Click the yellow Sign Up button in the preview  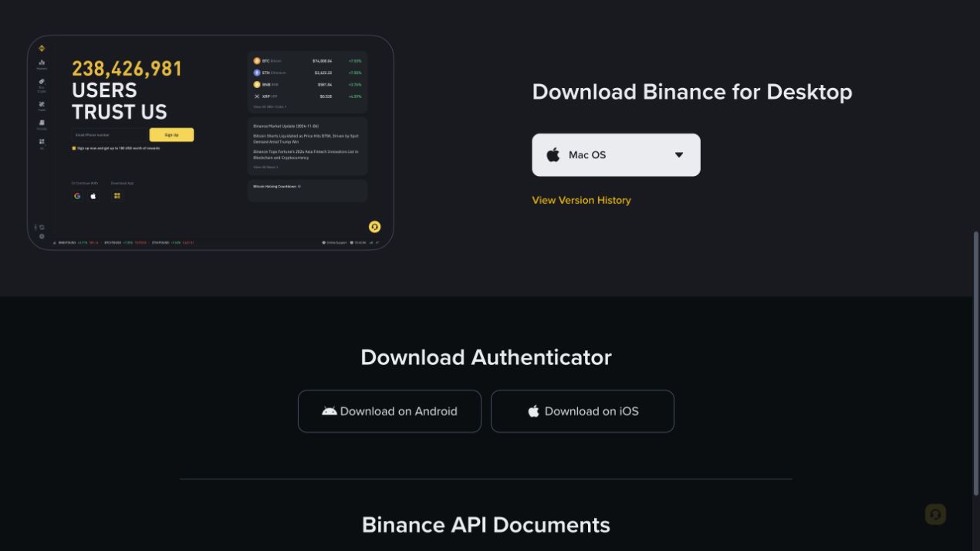[x=171, y=134]
